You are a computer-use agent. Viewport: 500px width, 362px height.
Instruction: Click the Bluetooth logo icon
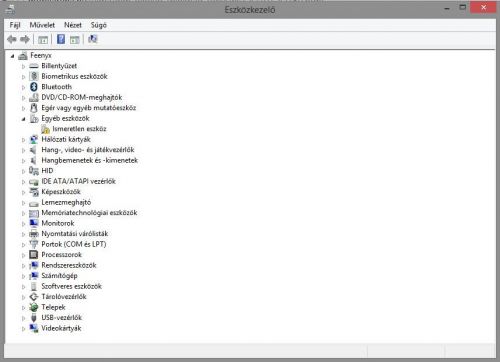pos(34,87)
